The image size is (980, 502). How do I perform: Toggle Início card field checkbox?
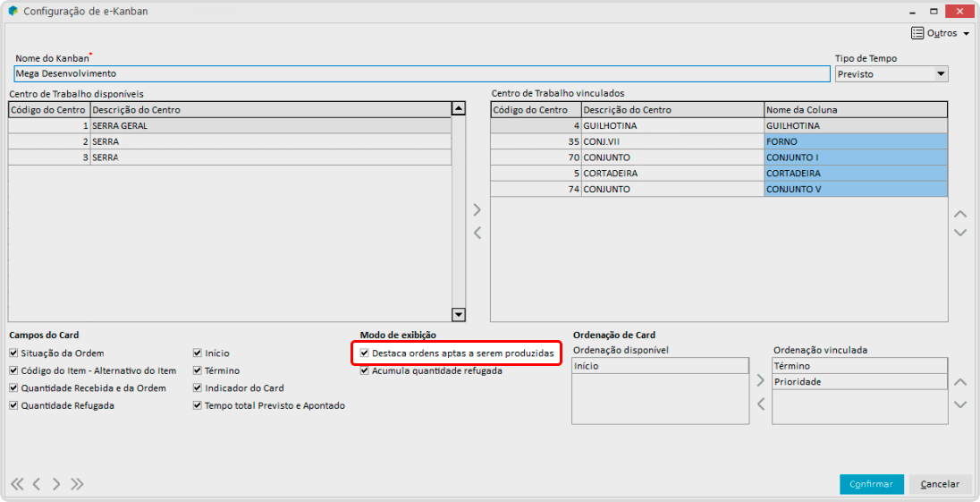pyautogui.click(x=198, y=353)
